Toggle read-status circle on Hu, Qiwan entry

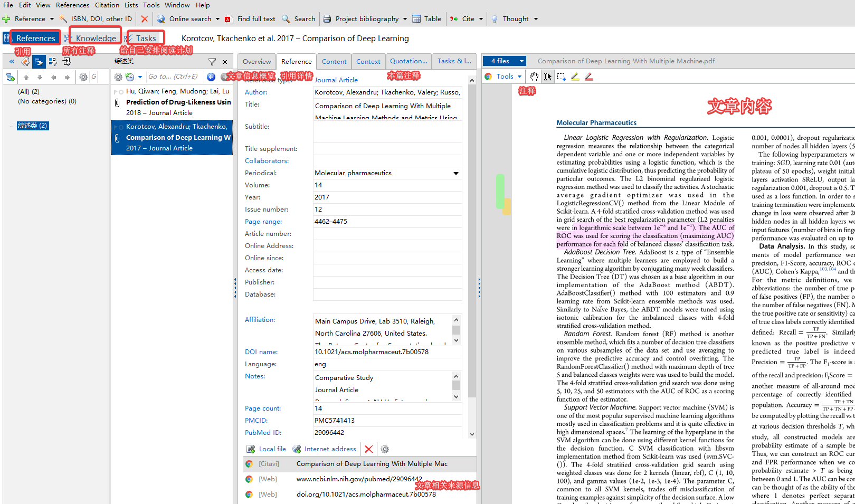tap(121, 92)
